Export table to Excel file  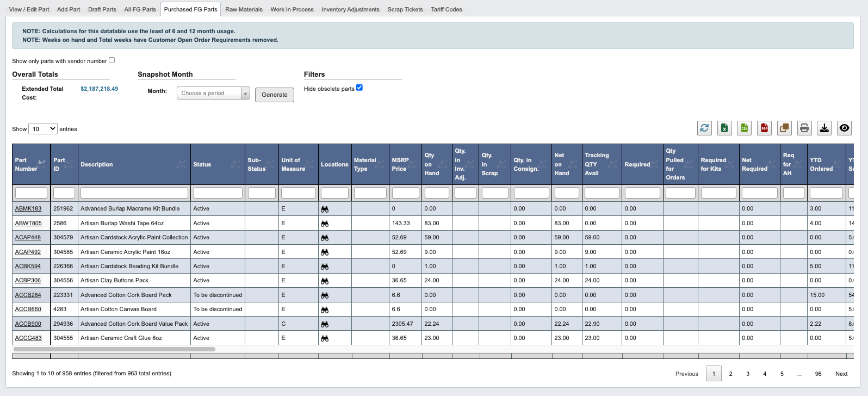pos(724,128)
